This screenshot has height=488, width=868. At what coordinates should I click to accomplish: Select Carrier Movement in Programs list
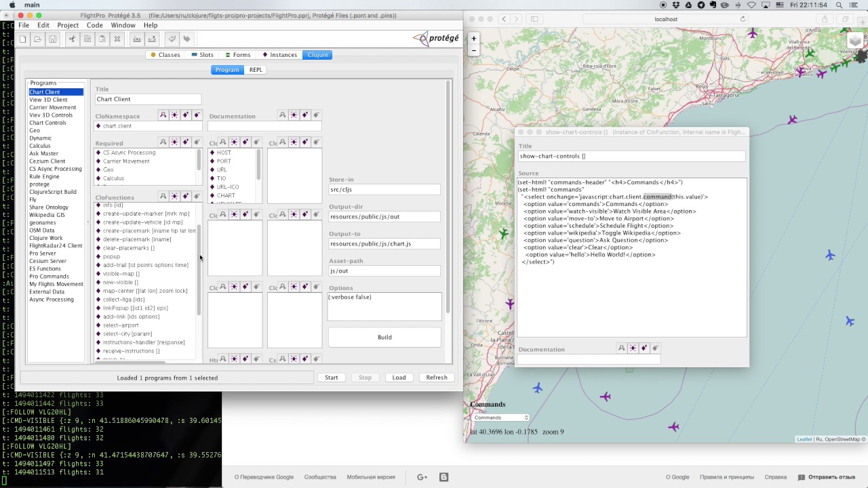[52, 107]
